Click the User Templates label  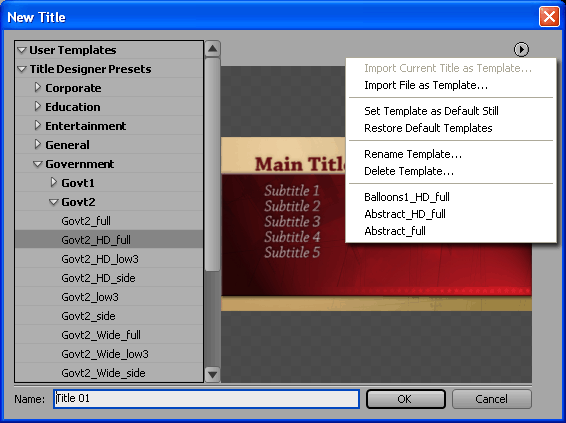[73, 50]
